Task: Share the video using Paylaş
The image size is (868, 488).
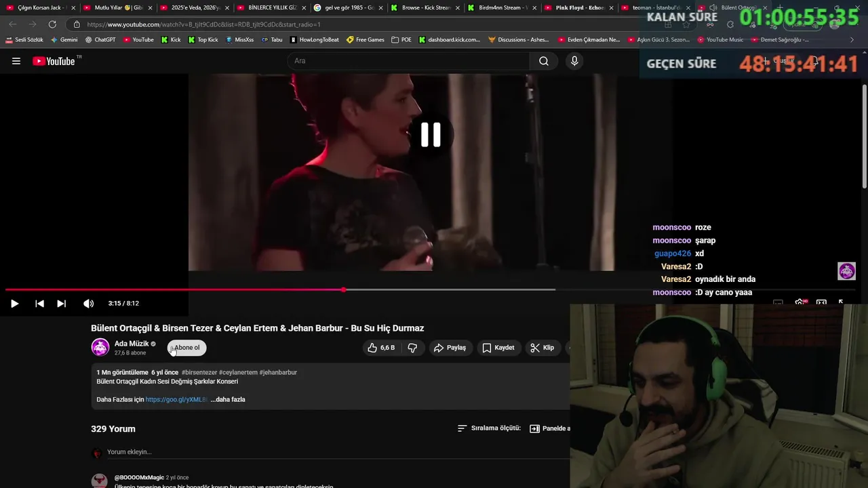Action: click(x=450, y=348)
